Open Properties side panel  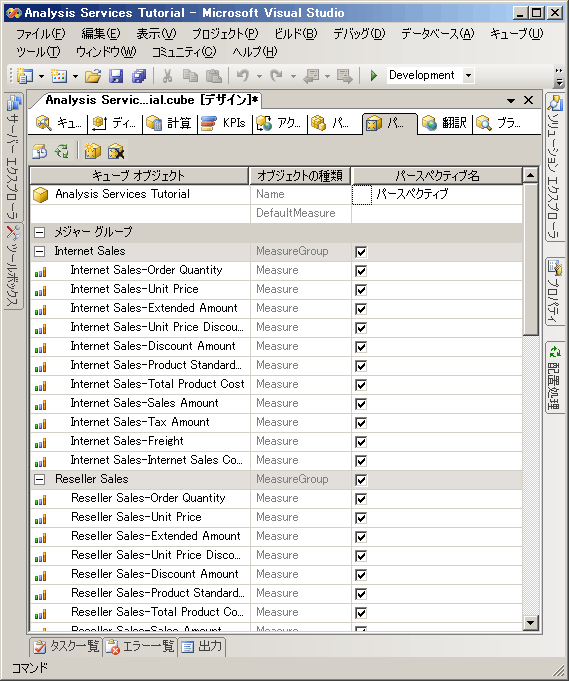click(555, 291)
